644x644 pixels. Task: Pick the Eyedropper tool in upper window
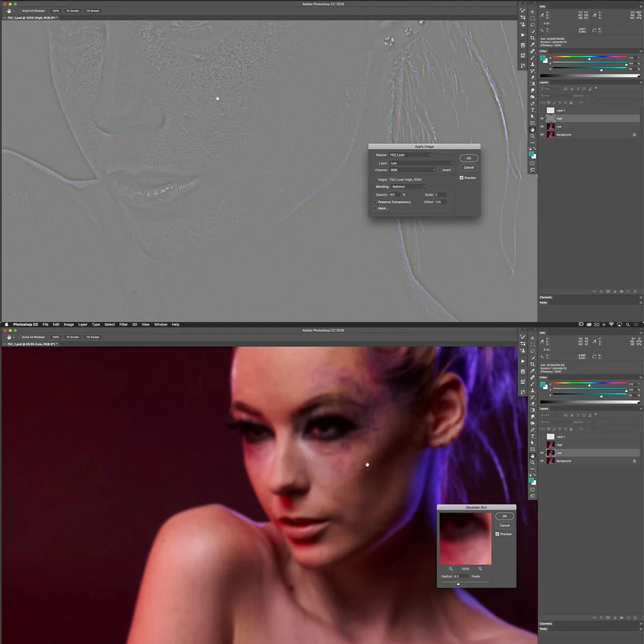coord(532,45)
